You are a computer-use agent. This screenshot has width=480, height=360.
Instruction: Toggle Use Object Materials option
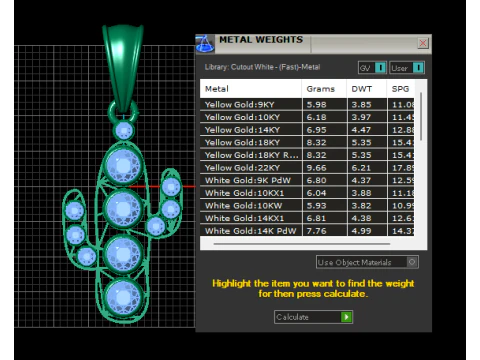(367, 262)
